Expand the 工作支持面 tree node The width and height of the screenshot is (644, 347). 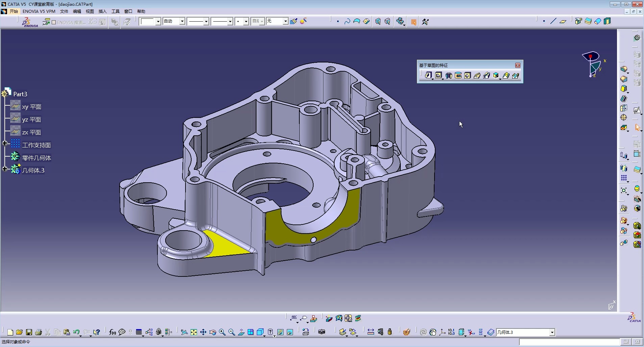5,143
